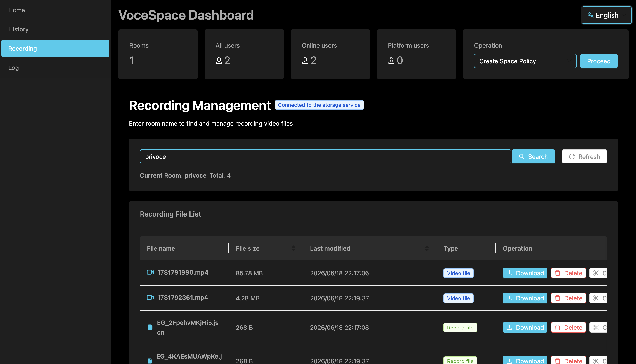The height and width of the screenshot is (364, 636).
Task: Refresh the recording list
Action: tap(584, 156)
